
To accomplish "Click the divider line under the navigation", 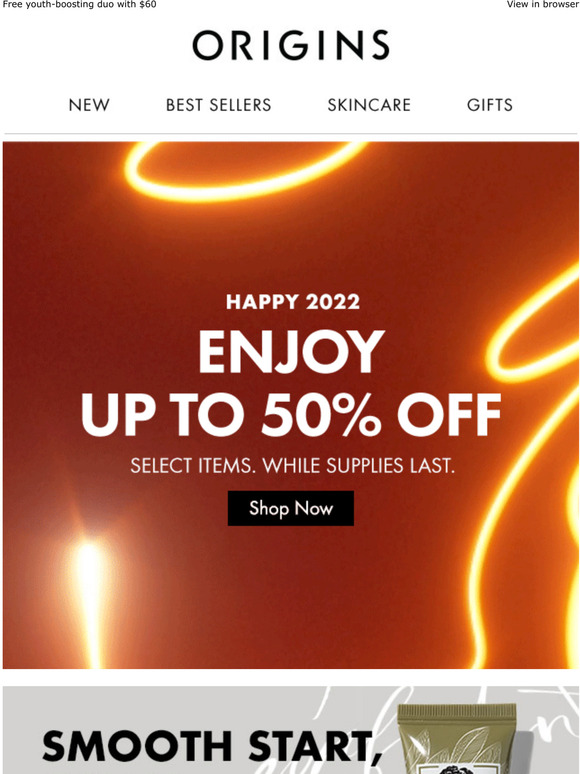I will [291, 133].
